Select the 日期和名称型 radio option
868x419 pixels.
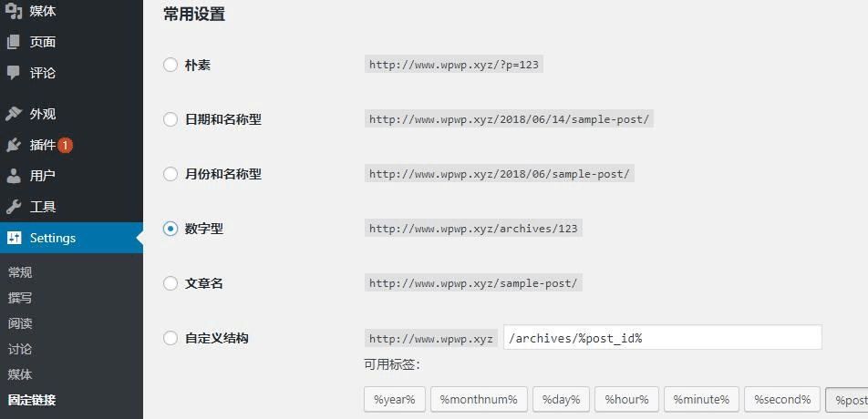click(x=170, y=119)
